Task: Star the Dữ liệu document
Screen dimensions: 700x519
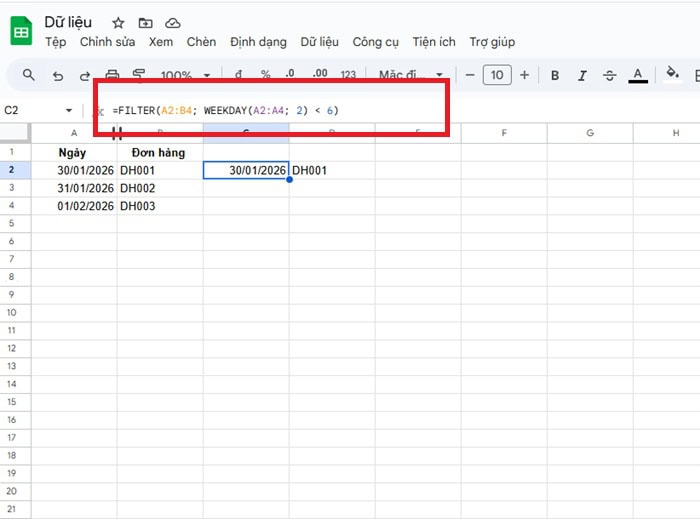Action: [x=119, y=23]
